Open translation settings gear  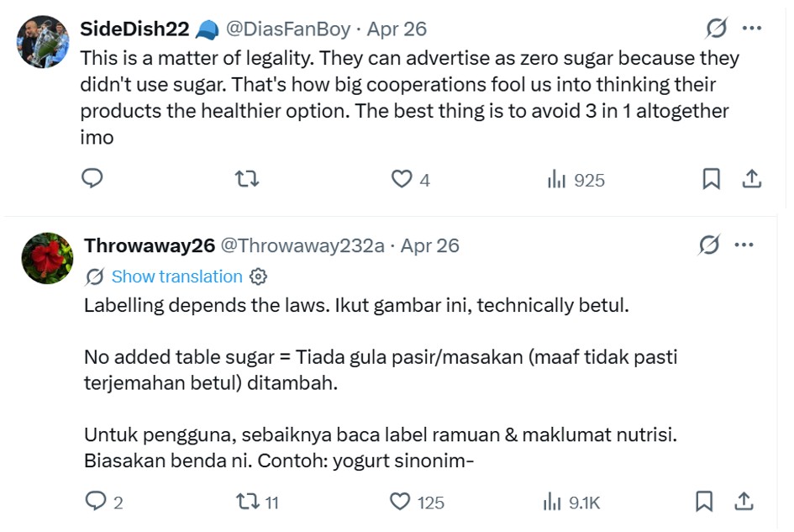click(x=259, y=277)
